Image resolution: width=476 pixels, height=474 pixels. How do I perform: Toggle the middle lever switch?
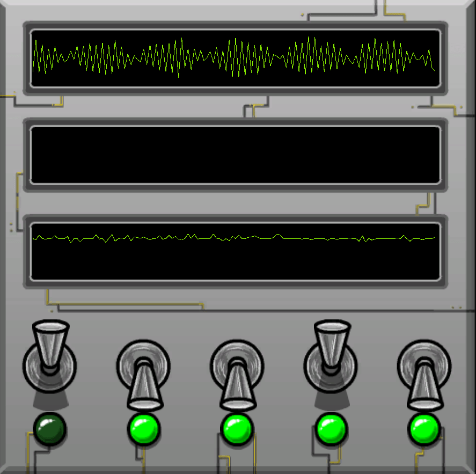[x=237, y=376]
